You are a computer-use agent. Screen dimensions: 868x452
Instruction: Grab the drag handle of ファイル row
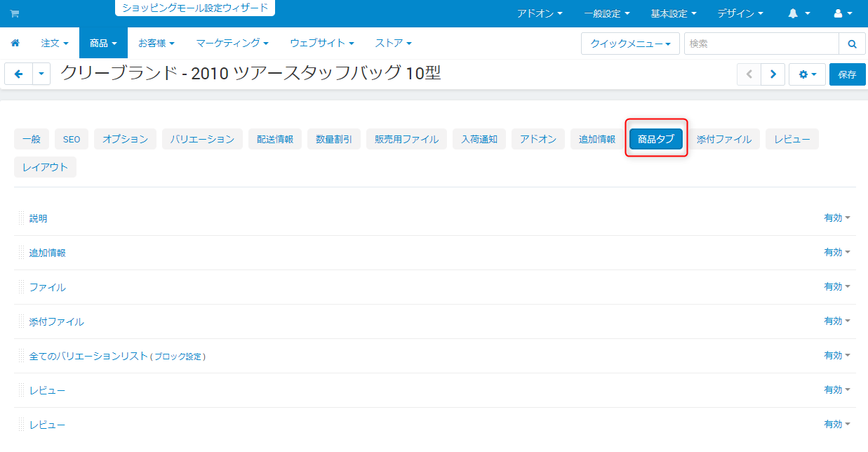[x=21, y=287]
